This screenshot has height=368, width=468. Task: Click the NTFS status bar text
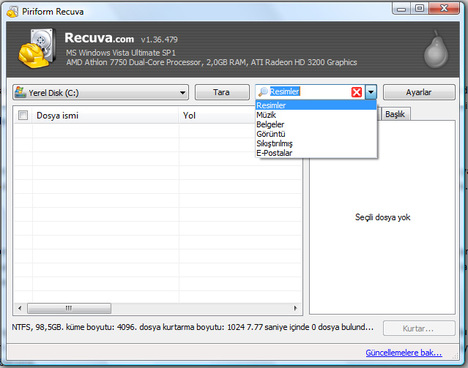pos(193,327)
